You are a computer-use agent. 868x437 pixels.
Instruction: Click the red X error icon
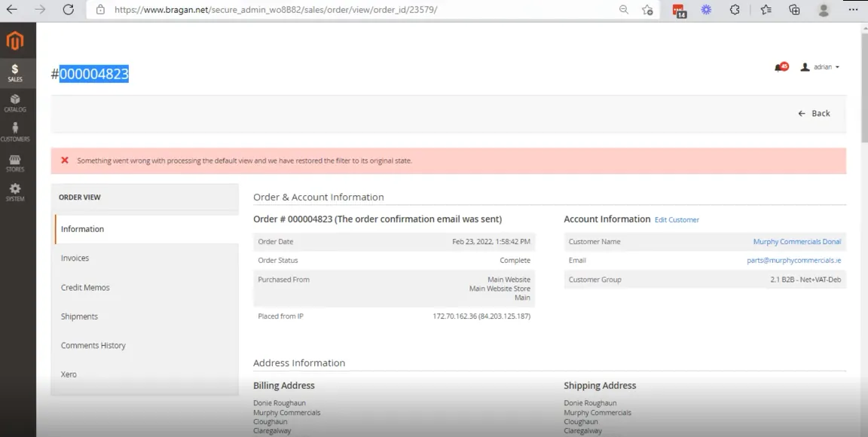(65, 160)
